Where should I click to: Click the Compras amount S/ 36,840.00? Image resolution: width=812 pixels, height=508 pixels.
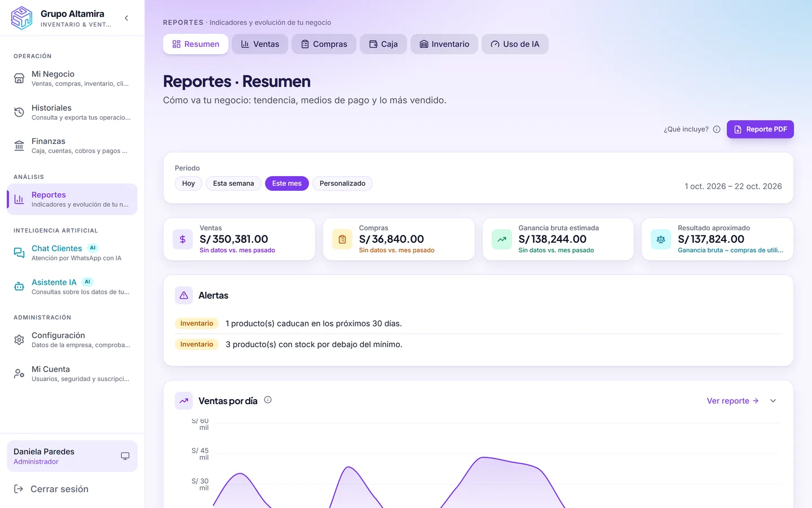(391, 239)
